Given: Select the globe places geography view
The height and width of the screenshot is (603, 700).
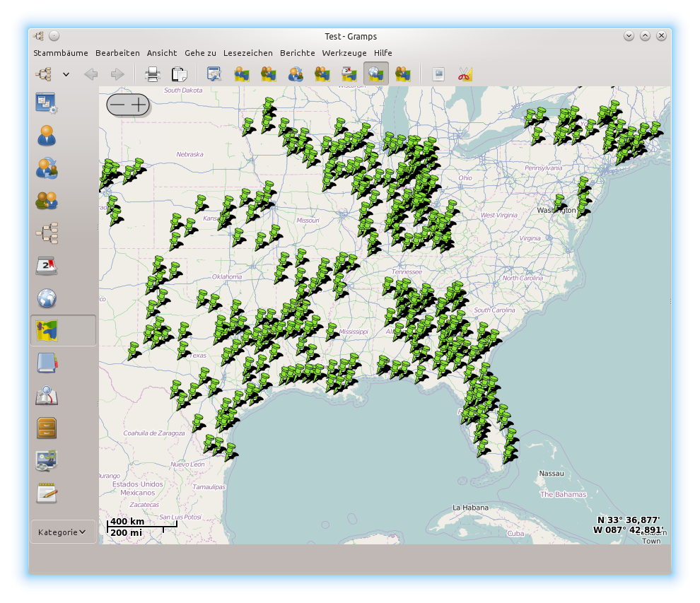Looking at the screenshot, I should point(376,74).
